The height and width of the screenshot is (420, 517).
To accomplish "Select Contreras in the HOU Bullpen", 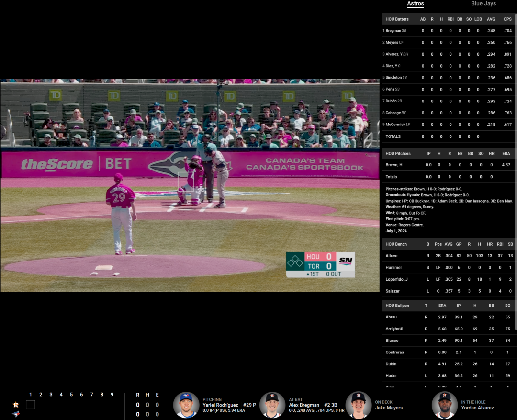I will tap(394, 352).
